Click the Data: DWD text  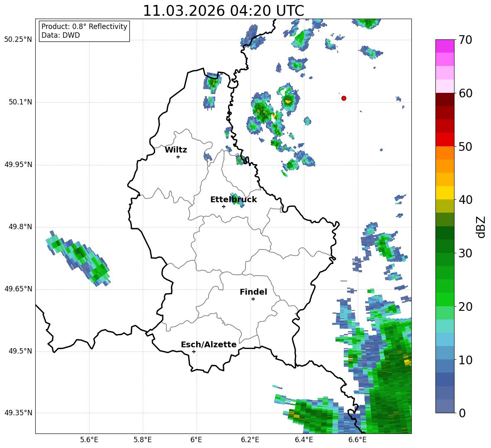61,35
